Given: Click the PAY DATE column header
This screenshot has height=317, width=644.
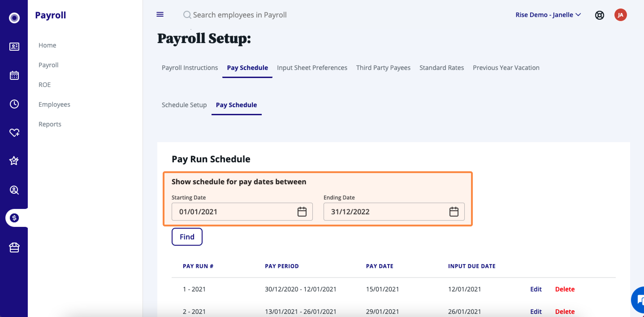Looking at the screenshot, I should (380, 266).
